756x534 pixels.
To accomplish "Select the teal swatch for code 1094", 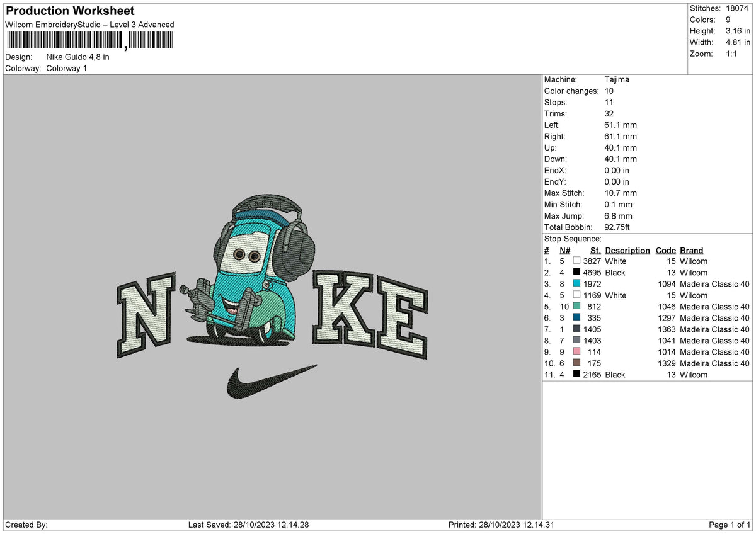I will click(576, 283).
